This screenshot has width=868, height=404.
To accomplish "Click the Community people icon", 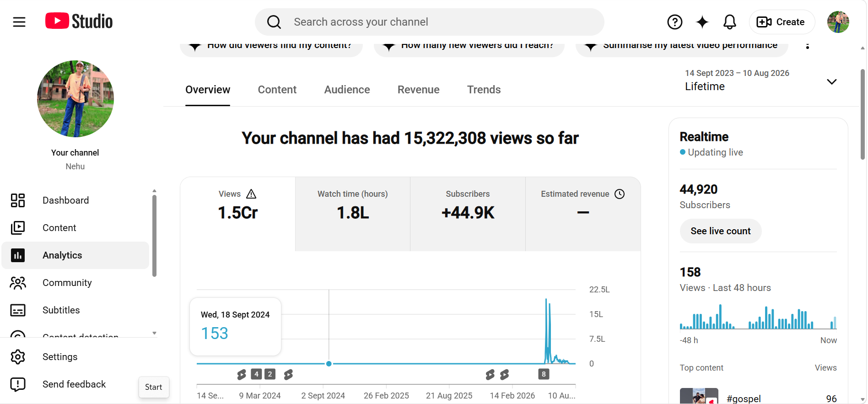I will (18, 283).
